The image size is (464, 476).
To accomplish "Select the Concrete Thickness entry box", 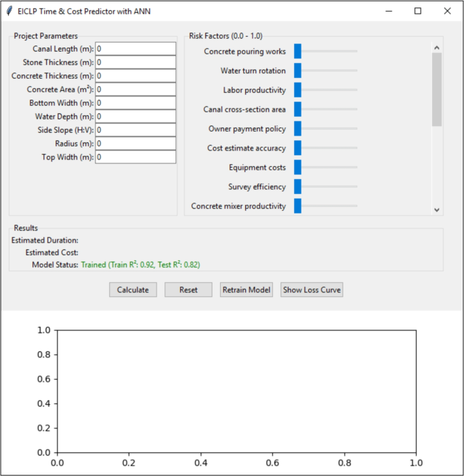I will click(x=135, y=76).
